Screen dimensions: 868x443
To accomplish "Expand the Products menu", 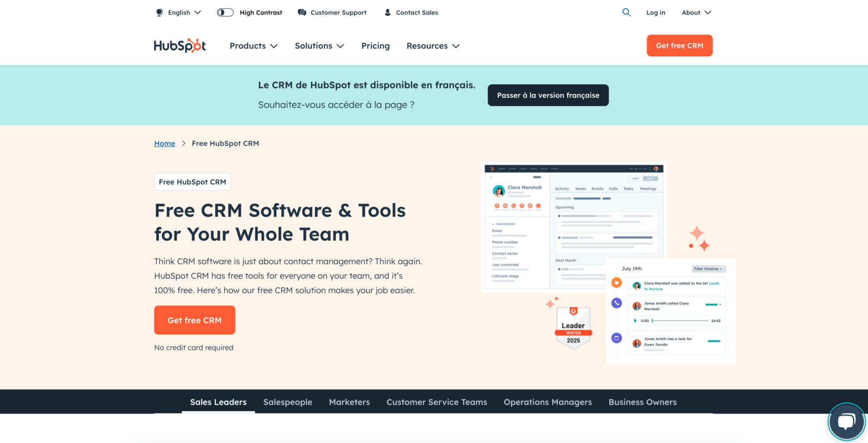I will 253,46.
